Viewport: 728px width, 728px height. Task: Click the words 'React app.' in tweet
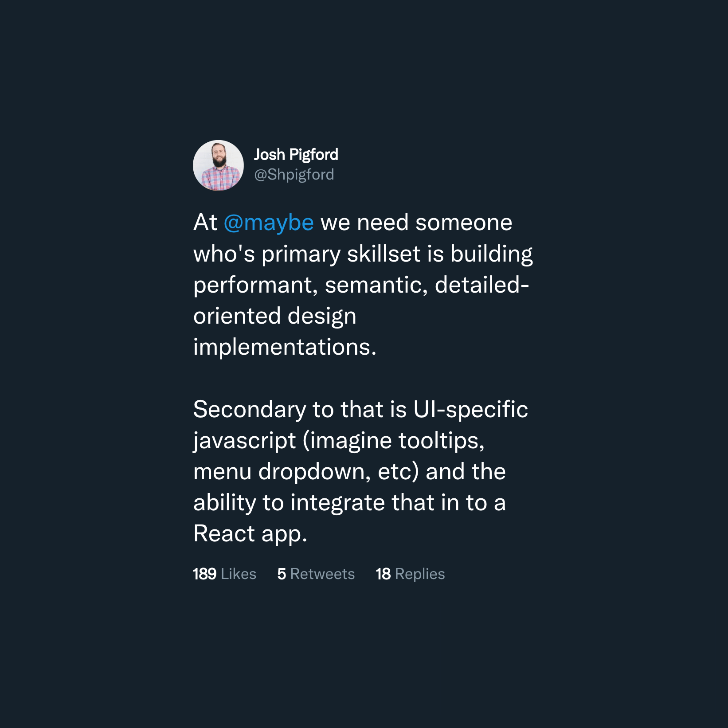click(x=250, y=534)
